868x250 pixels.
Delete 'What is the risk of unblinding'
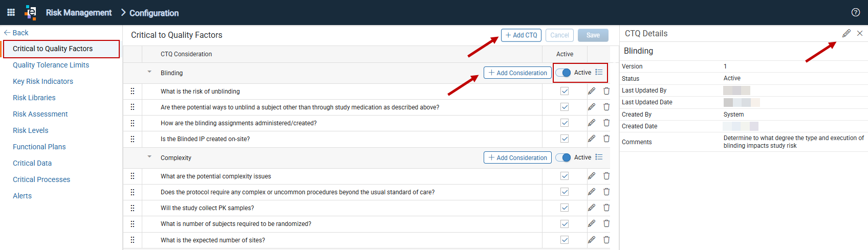[x=606, y=91]
